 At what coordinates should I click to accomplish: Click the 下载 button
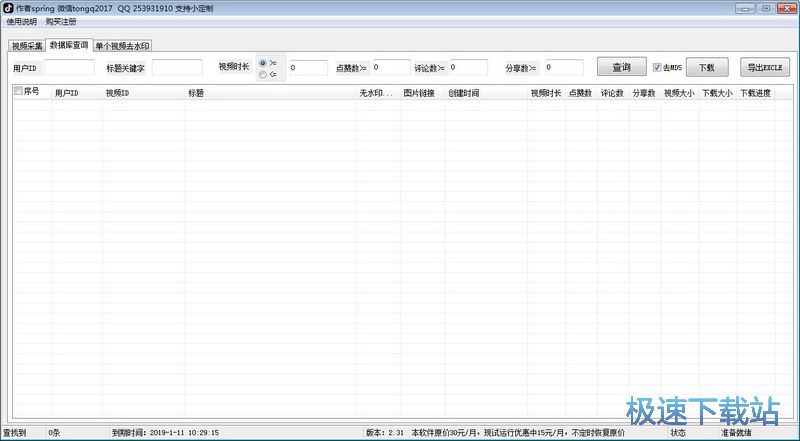pos(707,68)
